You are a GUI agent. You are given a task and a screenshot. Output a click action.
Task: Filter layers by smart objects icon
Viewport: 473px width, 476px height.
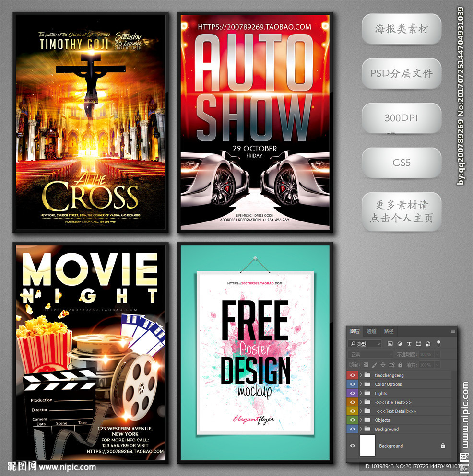pyautogui.click(x=428, y=344)
